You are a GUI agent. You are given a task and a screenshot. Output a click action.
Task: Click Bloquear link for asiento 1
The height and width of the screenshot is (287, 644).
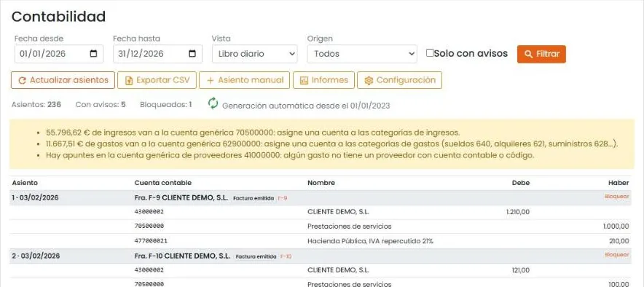[x=616, y=197]
